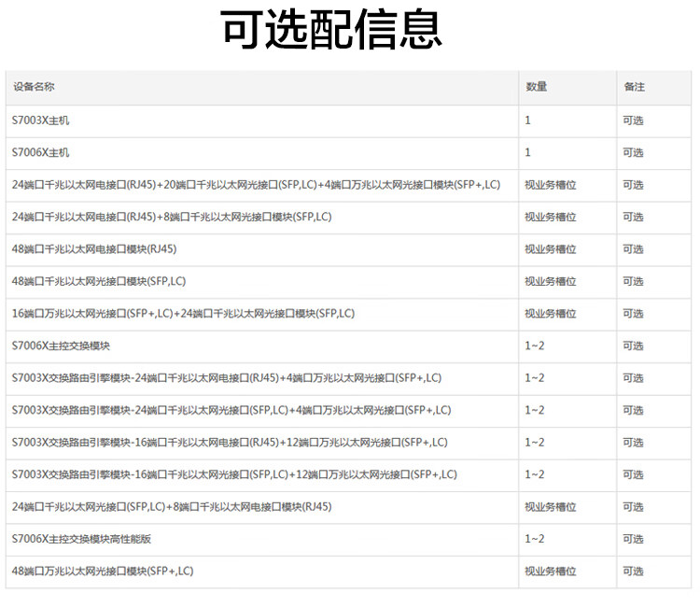The height and width of the screenshot is (607, 700).
Task: Click 视业务槽位 in the 48端口万兆 row
Action: pos(550,571)
